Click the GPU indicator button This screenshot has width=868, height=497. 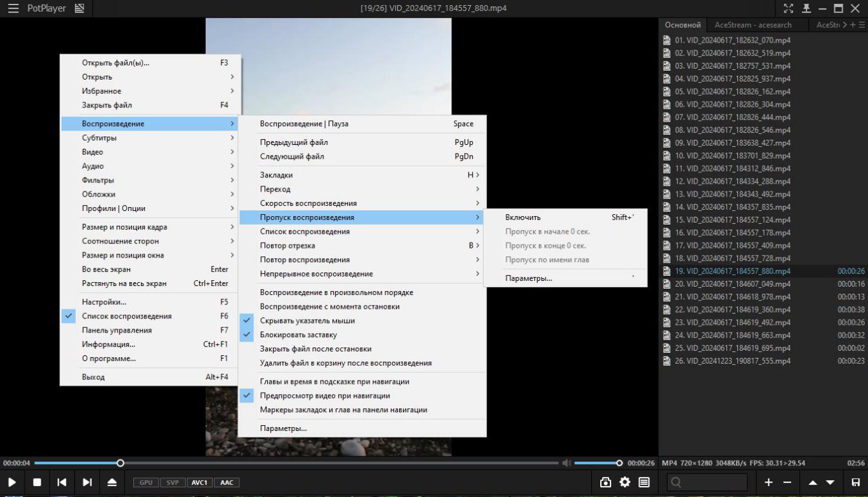tap(146, 482)
